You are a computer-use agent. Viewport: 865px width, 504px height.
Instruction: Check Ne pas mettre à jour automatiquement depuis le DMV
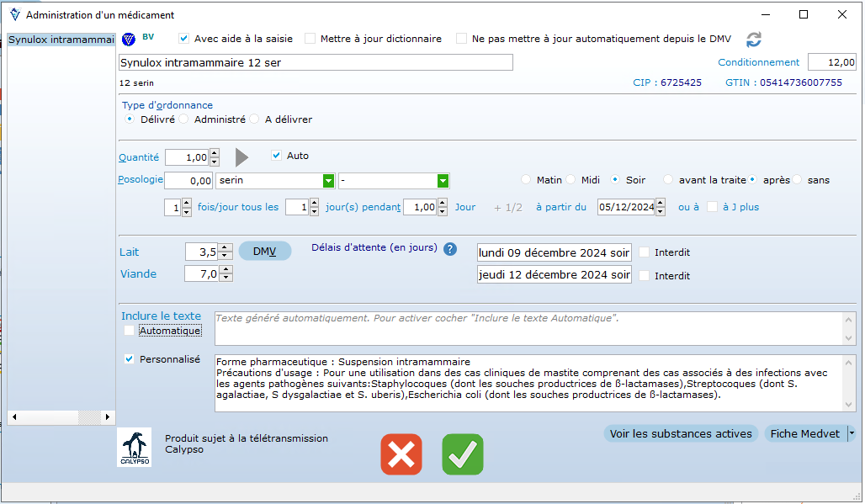pos(461,39)
